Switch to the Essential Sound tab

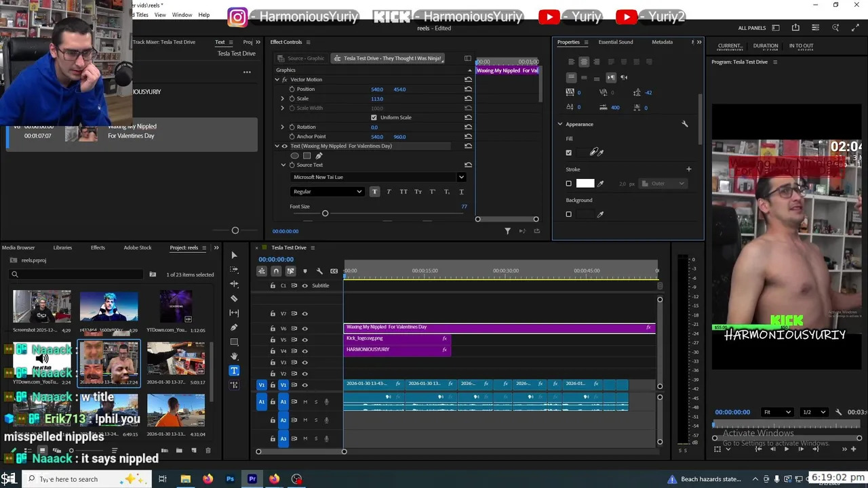(615, 42)
